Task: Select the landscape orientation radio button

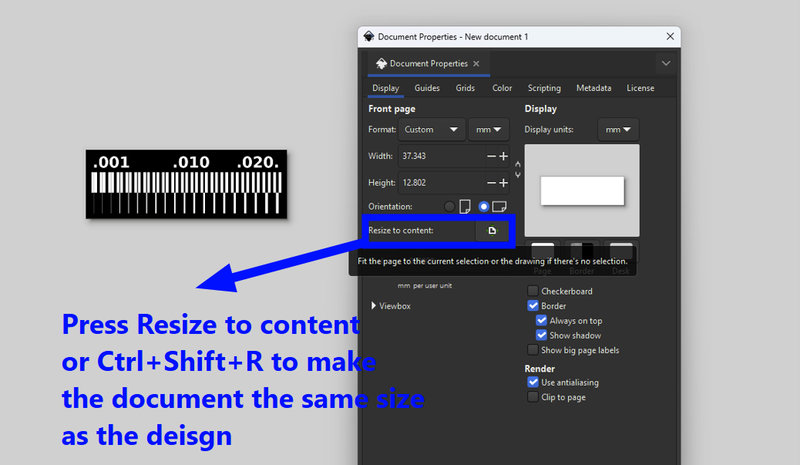Action: (x=484, y=207)
